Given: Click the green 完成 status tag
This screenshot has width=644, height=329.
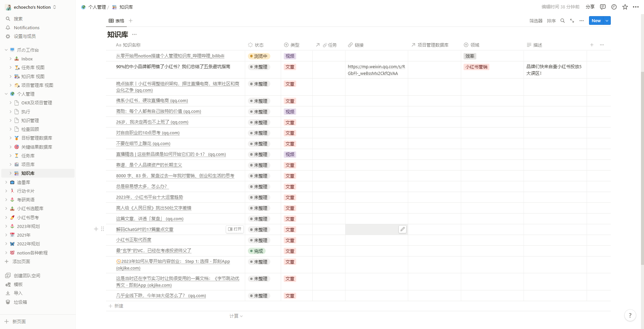Looking at the screenshot, I should (x=257, y=251).
